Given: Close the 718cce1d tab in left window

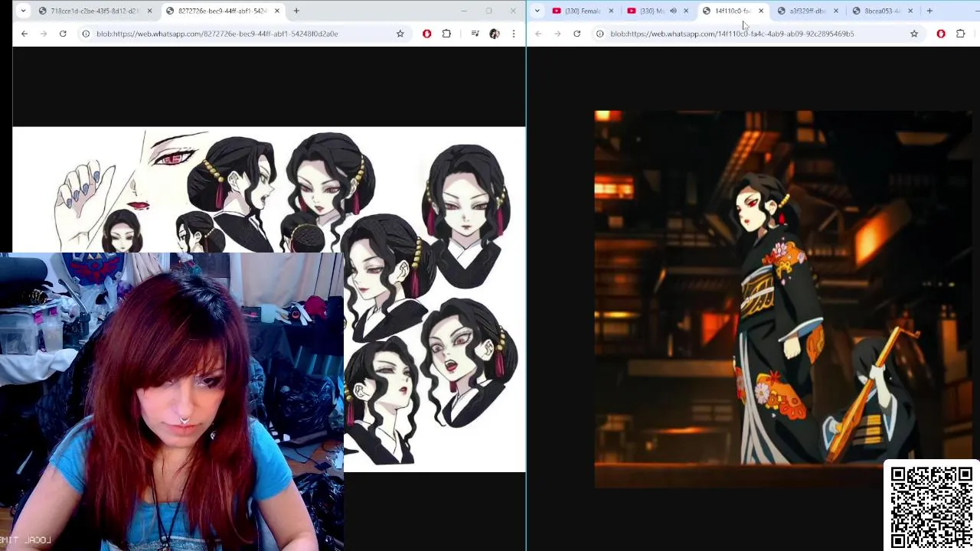Looking at the screenshot, I should 149,11.
